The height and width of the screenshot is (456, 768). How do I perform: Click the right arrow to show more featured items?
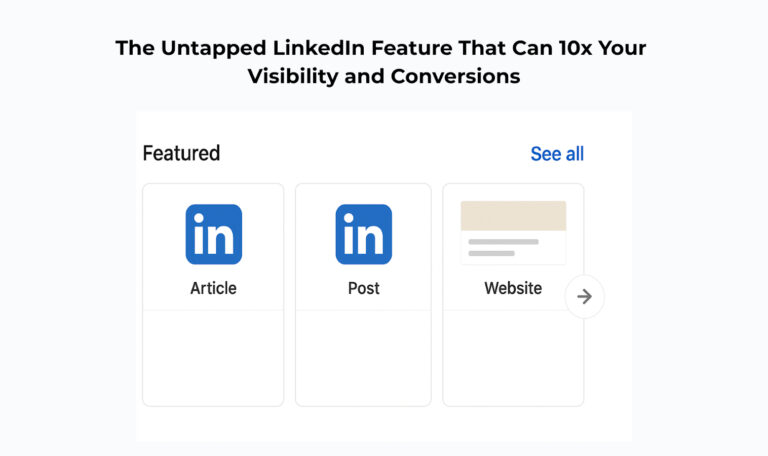585,297
